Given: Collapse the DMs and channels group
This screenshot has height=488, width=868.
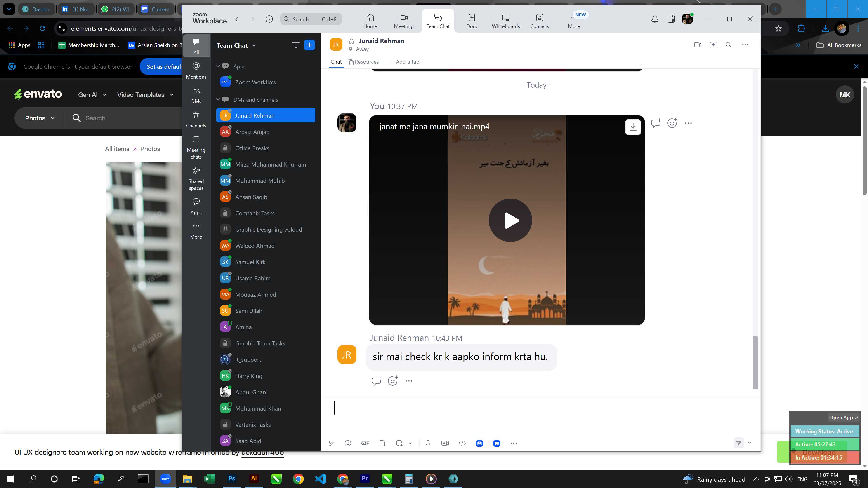Looking at the screenshot, I should point(218,99).
